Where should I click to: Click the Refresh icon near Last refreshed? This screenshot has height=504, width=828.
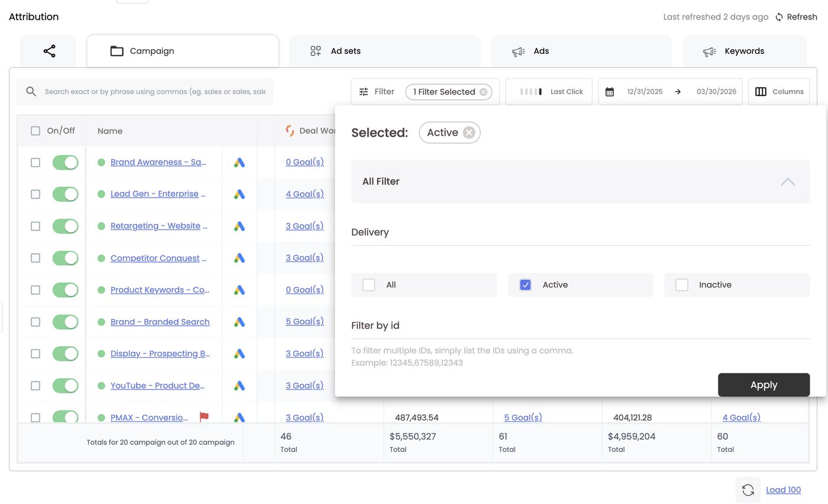click(x=780, y=17)
